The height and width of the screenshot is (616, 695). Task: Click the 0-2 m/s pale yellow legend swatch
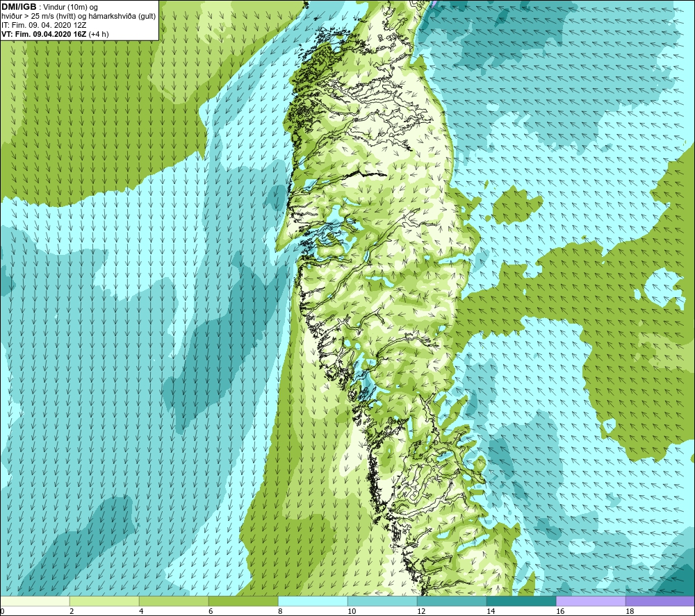(35, 601)
